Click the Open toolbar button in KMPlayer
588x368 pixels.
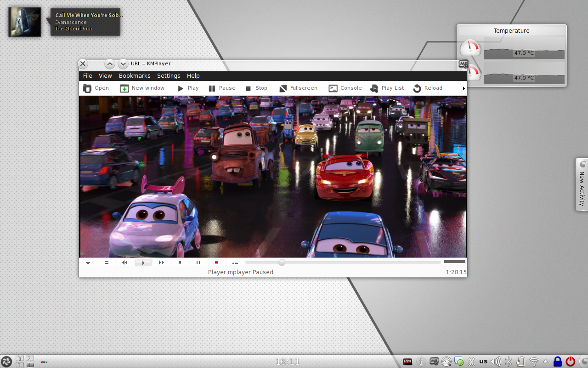[96, 88]
